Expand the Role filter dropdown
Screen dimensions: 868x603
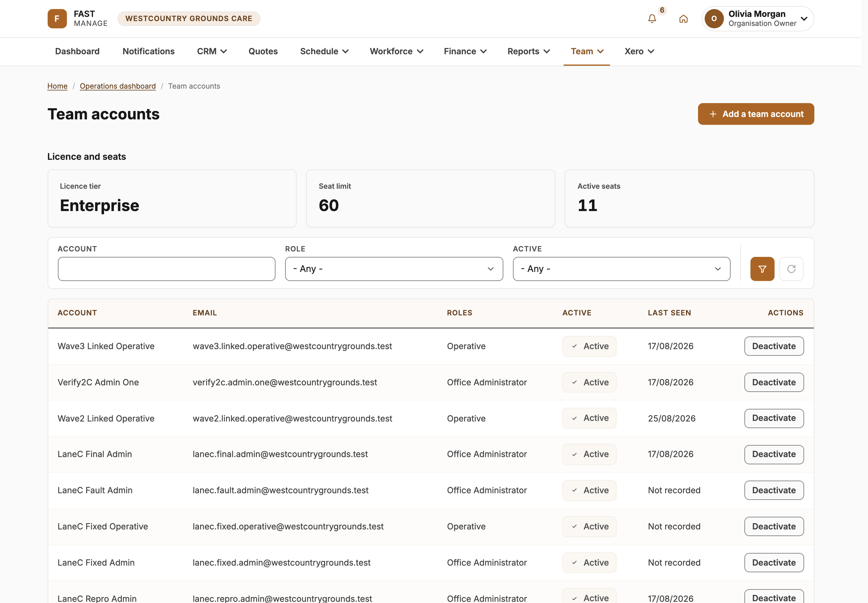coord(394,269)
